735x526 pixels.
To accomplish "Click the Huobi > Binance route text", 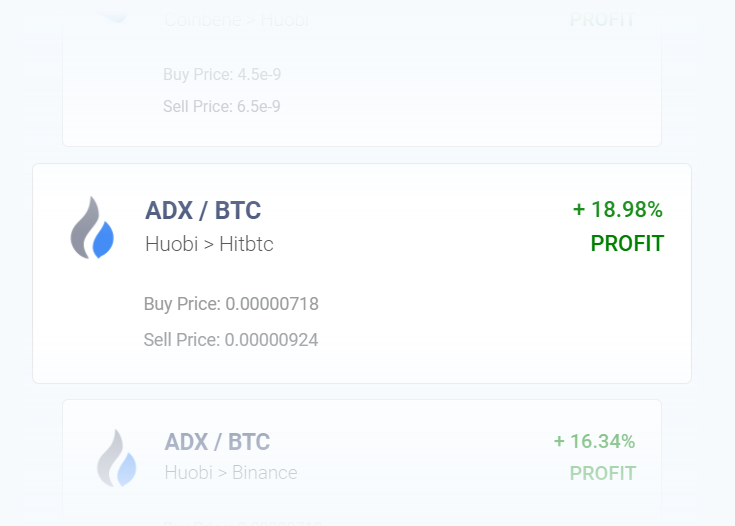I will coord(231,473).
